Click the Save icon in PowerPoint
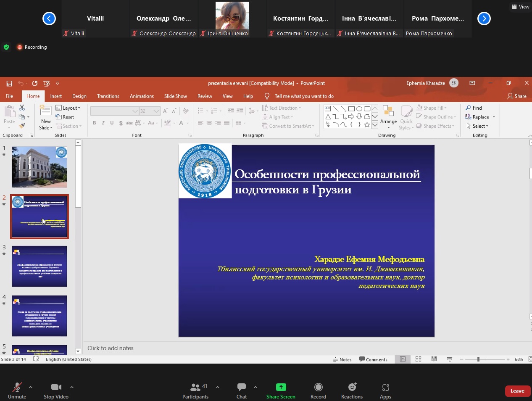532x401 pixels. pos(9,83)
